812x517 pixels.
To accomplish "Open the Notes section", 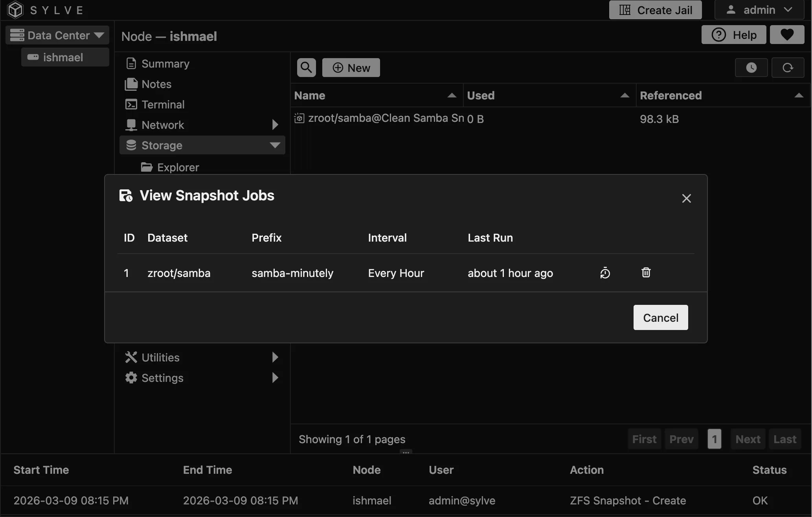I will tap(156, 84).
